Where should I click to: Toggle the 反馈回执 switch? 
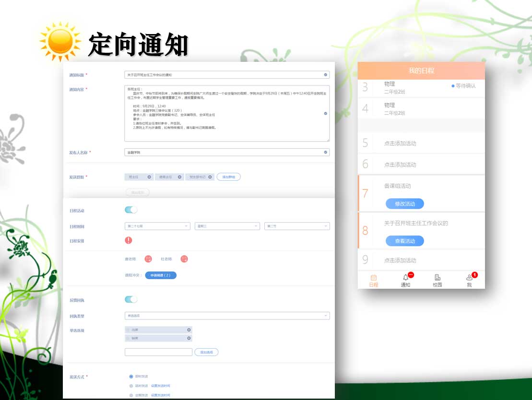click(131, 299)
